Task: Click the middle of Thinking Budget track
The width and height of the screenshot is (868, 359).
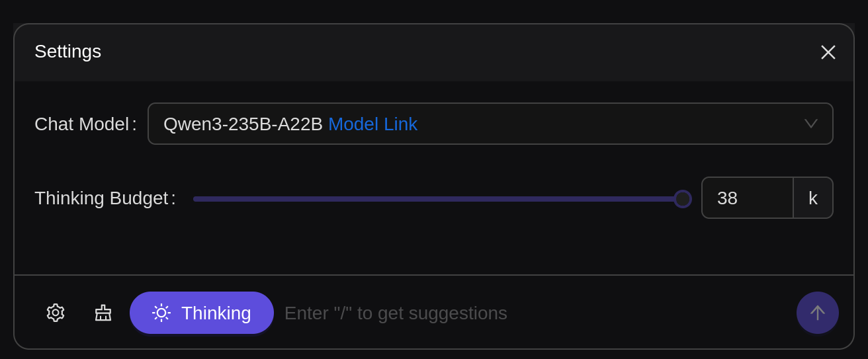Action: (438, 199)
